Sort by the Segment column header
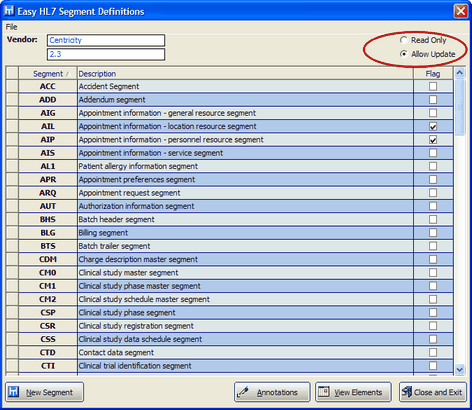Screen dimensions: 472x410 [x=48, y=74]
